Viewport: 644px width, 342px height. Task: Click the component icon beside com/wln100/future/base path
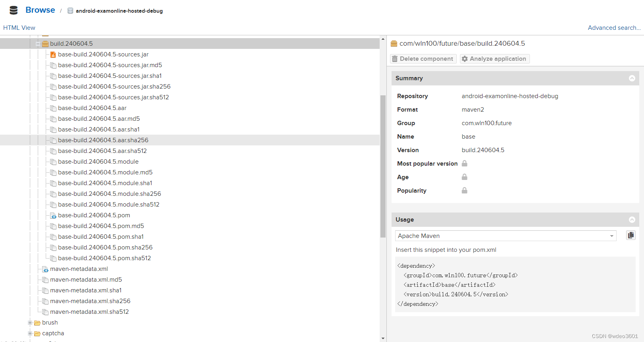click(394, 44)
